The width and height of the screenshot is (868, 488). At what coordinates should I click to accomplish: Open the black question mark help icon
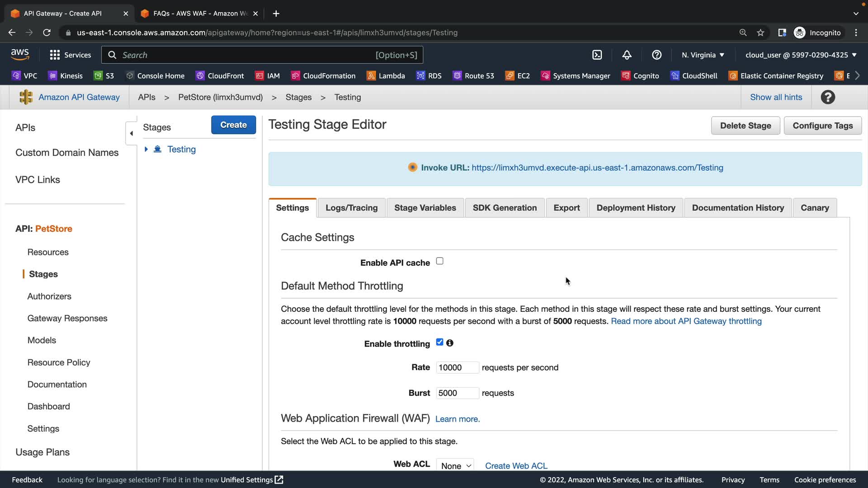828,97
